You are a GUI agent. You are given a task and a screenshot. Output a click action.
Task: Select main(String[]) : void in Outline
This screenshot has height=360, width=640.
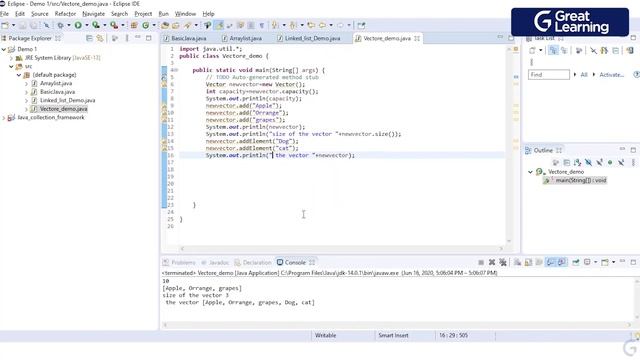coord(580,180)
